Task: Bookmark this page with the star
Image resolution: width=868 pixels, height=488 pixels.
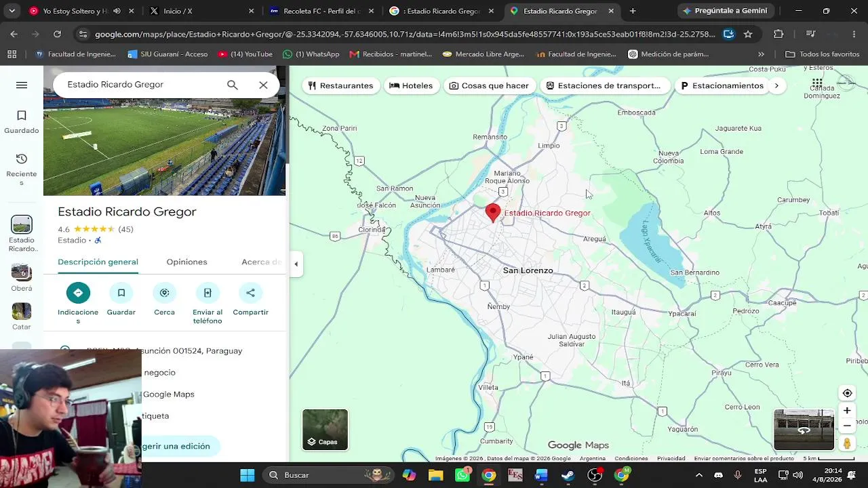Action: [x=748, y=34]
